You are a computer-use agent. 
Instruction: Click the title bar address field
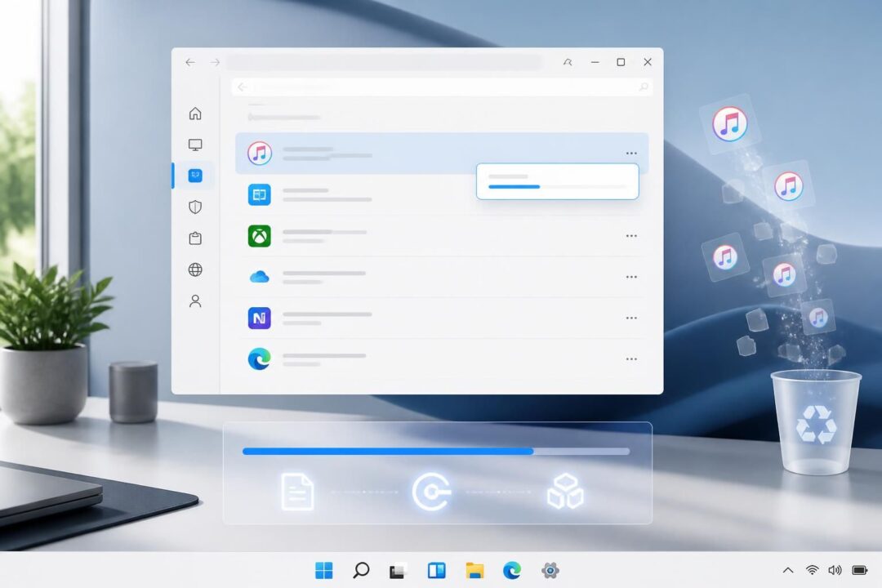[385, 62]
